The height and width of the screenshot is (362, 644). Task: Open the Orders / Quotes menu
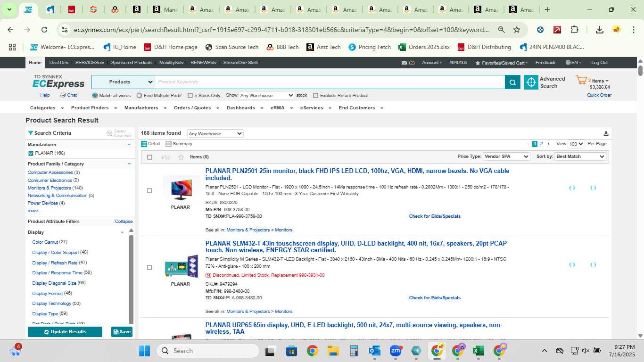click(x=196, y=108)
